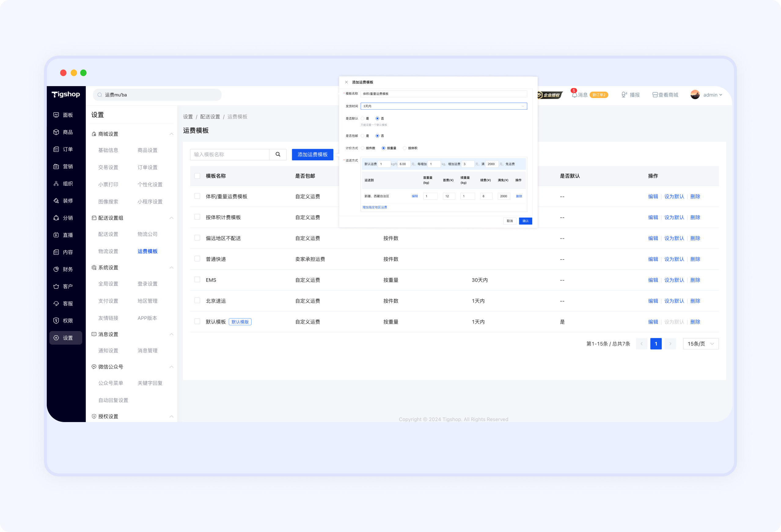781x532 pixels.
Task: Open the 装修 decoration sidebar icon
Action: [x=56, y=201]
